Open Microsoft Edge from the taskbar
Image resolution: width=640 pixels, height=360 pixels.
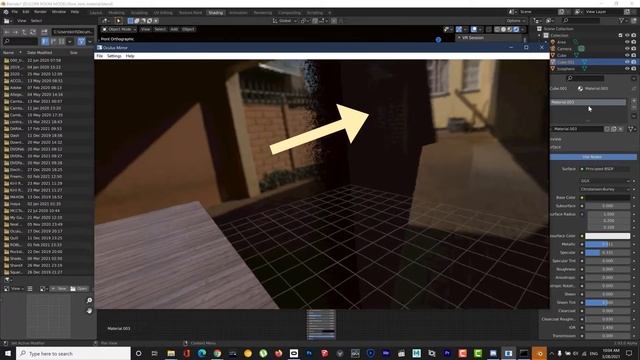(x=202, y=353)
